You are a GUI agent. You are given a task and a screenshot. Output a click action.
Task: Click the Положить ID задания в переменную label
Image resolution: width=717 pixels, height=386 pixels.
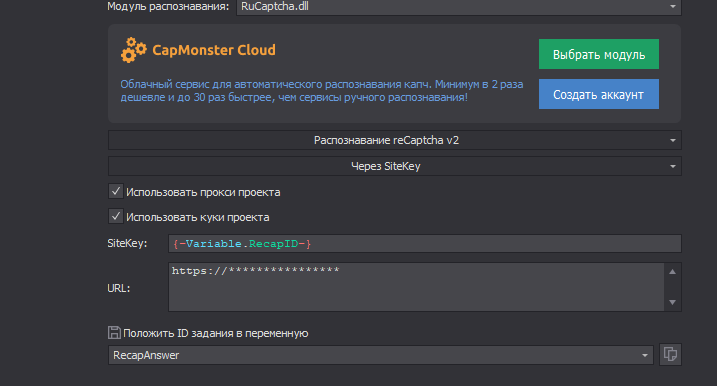click(x=215, y=333)
